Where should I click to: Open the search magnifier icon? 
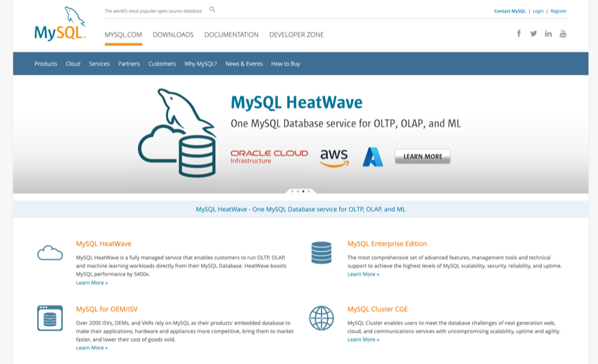212,10
